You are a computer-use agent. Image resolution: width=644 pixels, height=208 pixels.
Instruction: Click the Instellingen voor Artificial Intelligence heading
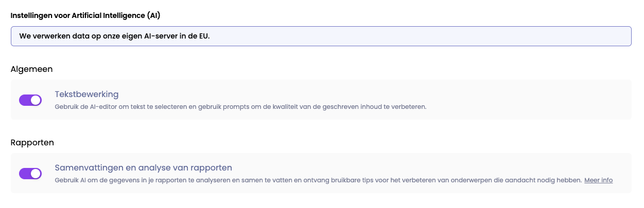point(85,15)
